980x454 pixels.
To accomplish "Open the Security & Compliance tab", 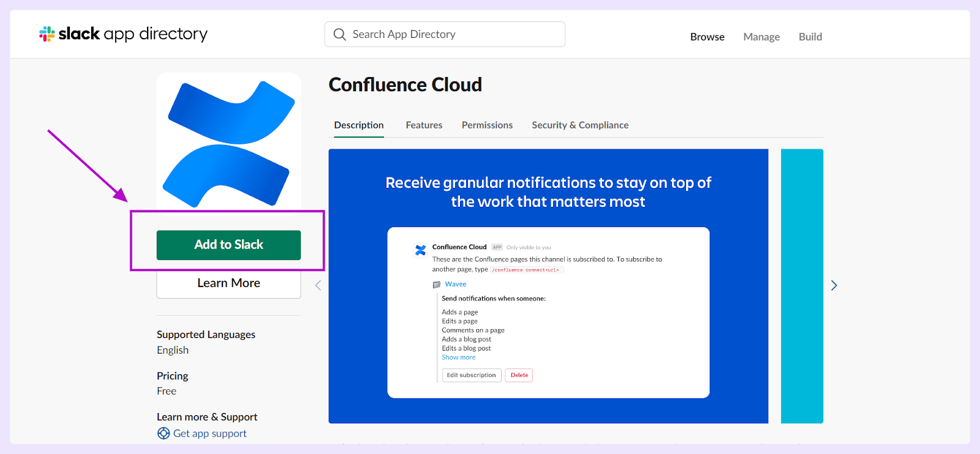I will [580, 125].
